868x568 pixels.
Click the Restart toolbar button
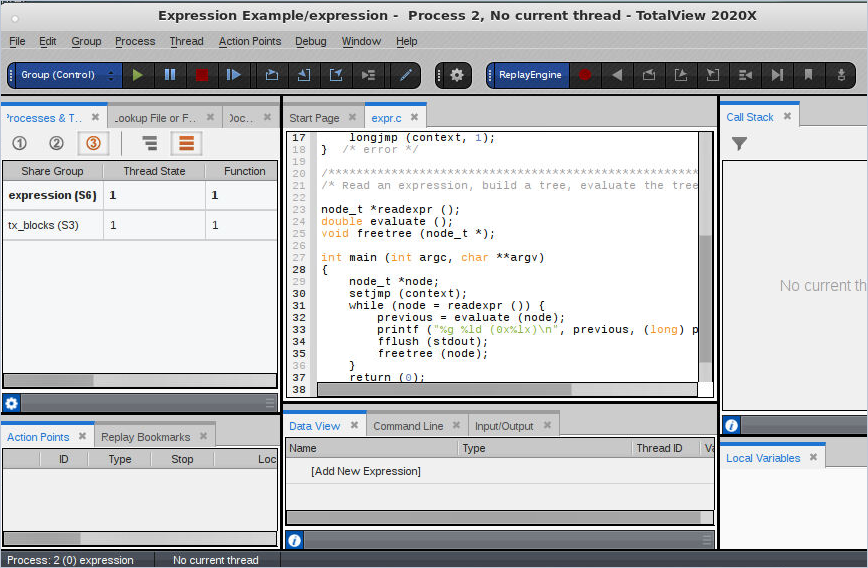pyautogui.click(x=233, y=75)
